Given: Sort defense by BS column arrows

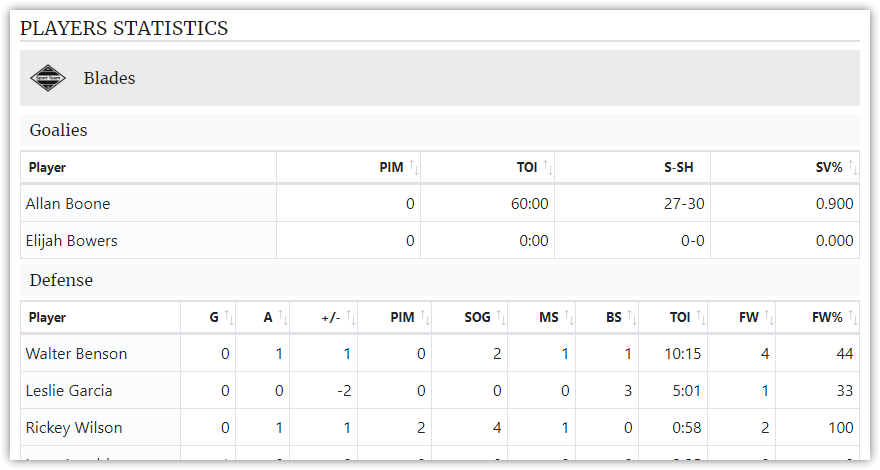Looking at the screenshot, I should (x=632, y=317).
